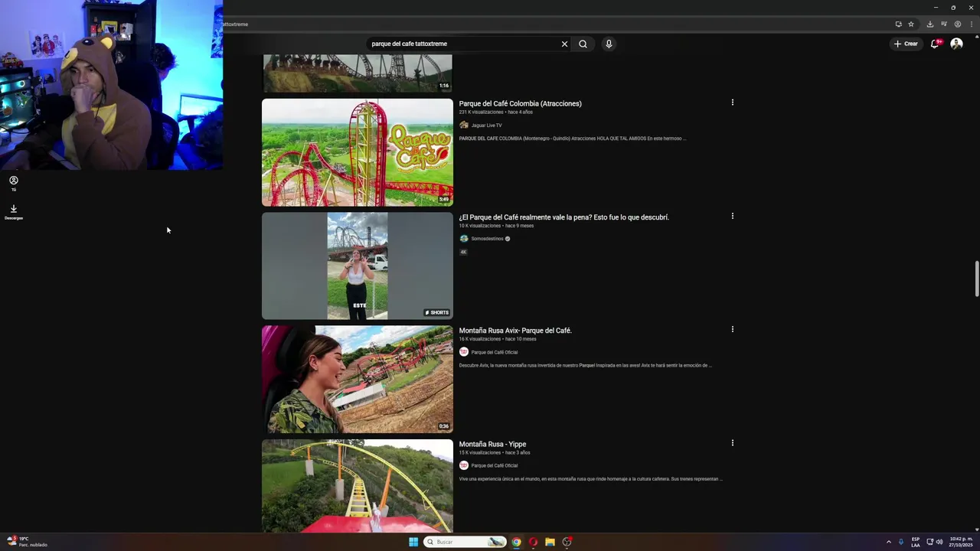980x551 pixels.
Task: Open the Montaña Rusa Avix video thumbnail
Action: coord(358,380)
